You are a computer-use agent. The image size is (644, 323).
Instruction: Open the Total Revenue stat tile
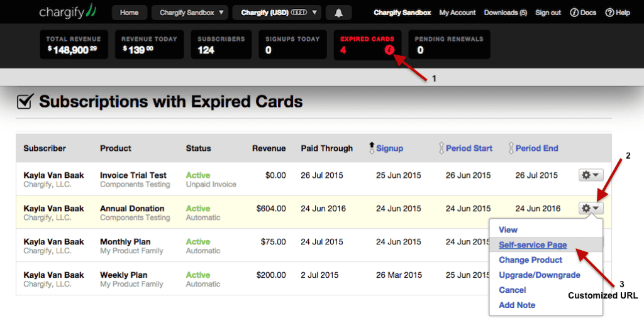[74, 45]
